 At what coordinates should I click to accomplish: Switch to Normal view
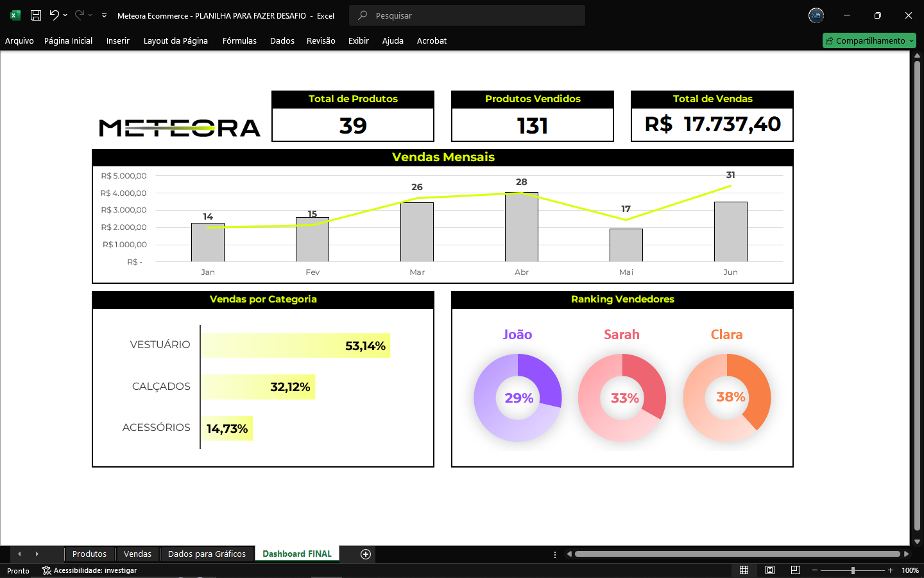pyautogui.click(x=744, y=570)
